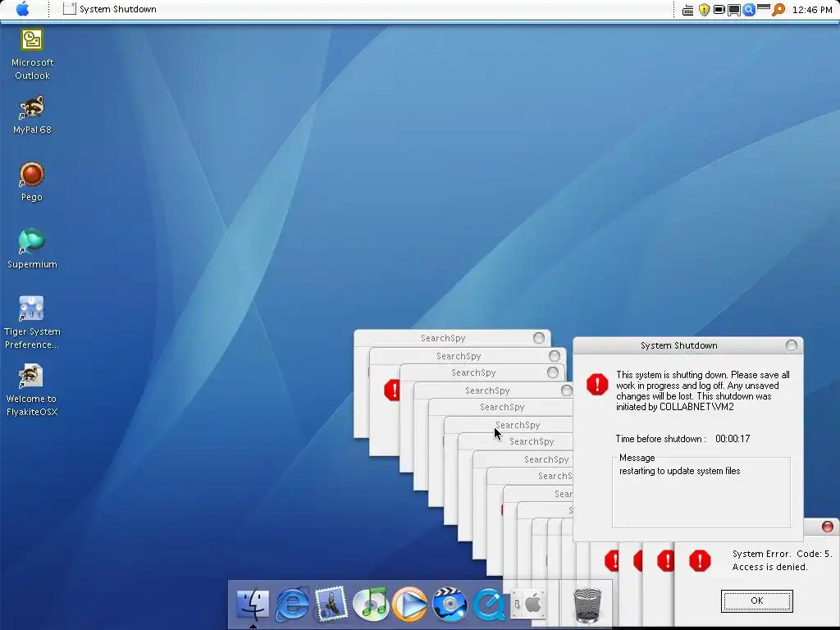Launch Supermium from the desktop
Screen dimensions: 840x630
[x=32, y=249]
